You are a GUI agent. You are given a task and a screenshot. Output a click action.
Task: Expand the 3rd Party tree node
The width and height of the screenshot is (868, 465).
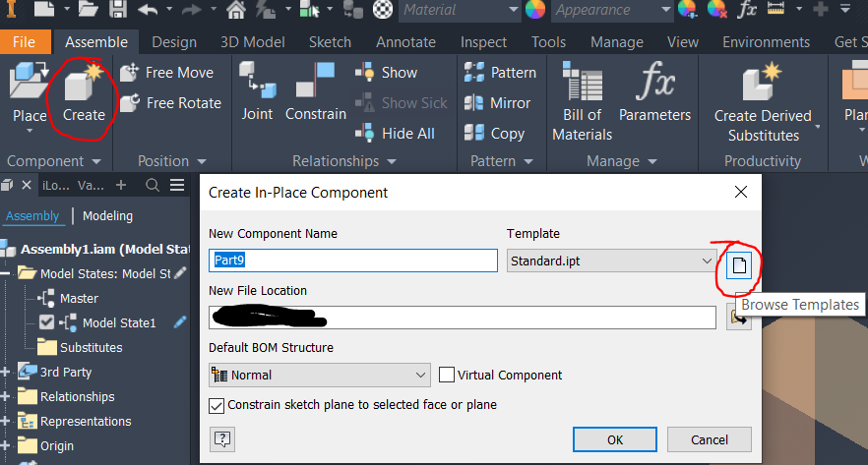click(7, 372)
